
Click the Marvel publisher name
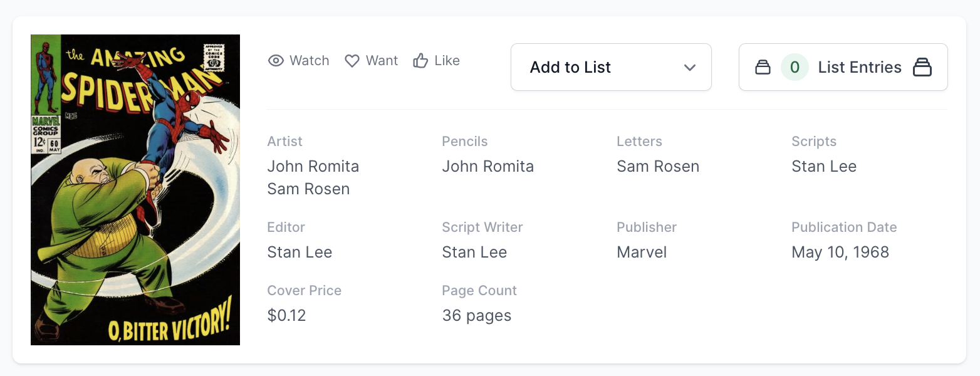pos(642,253)
